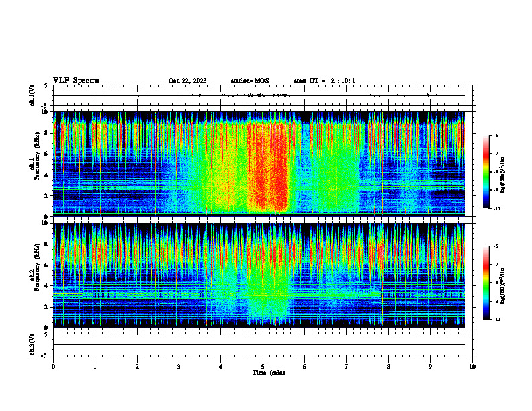Click the "station=MOS" header label
This screenshot has height=411, width=532.
pyautogui.click(x=250, y=81)
